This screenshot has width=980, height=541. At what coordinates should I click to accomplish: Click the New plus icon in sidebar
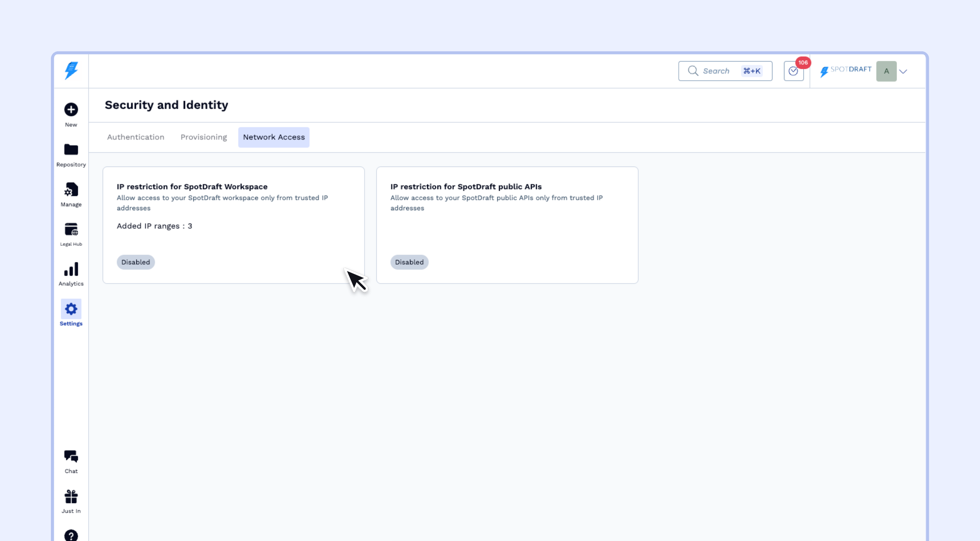pyautogui.click(x=71, y=110)
